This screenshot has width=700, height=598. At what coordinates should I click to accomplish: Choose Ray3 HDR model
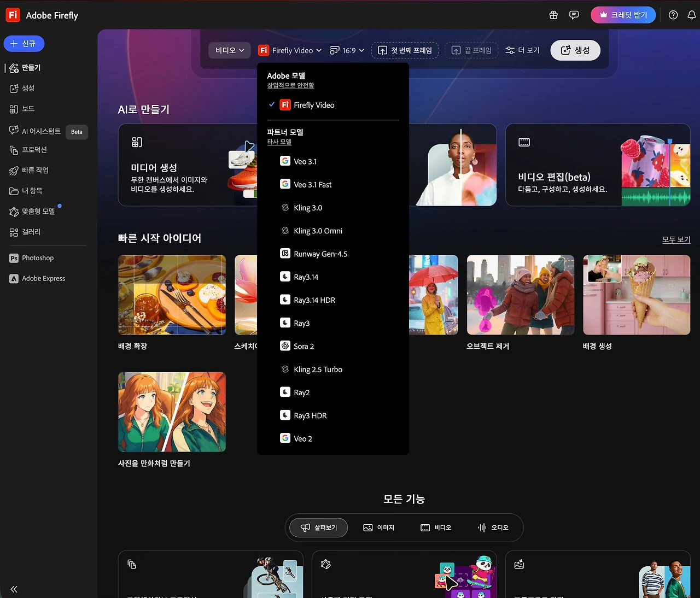click(x=333, y=415)
